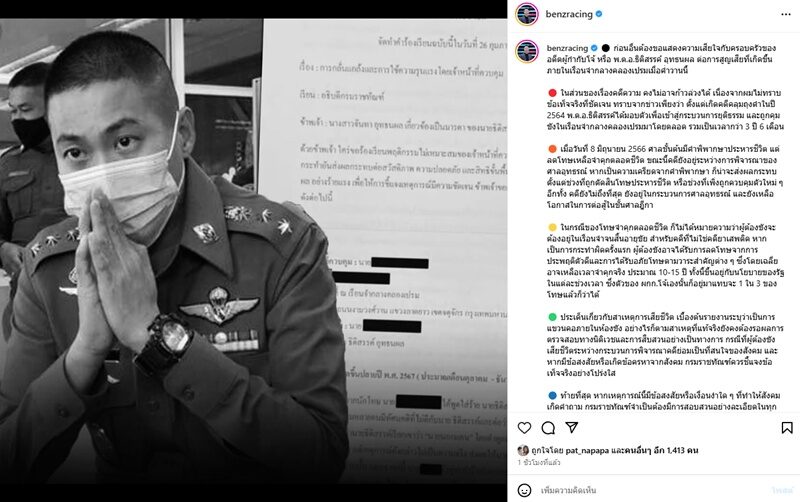Like the post with heart icon
The image size is (800, 502).
tap(524, 428)
